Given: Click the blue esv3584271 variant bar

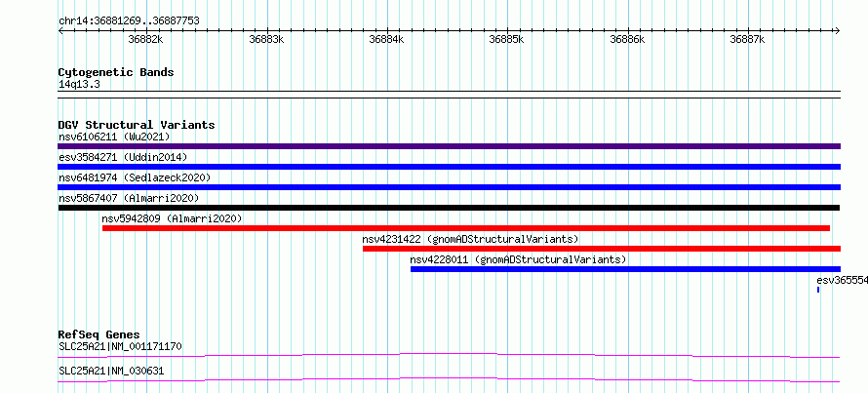Looking at the screenshot, I should (449, 167).
